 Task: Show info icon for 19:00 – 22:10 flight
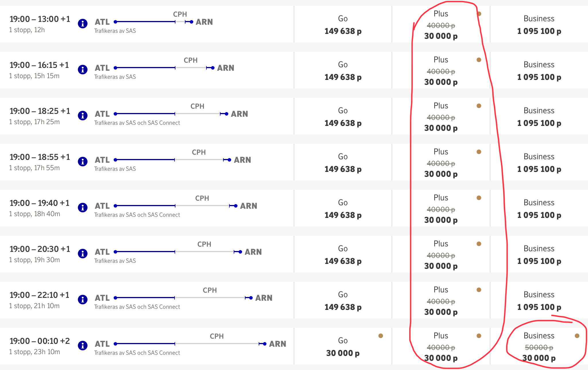(83, 299)
